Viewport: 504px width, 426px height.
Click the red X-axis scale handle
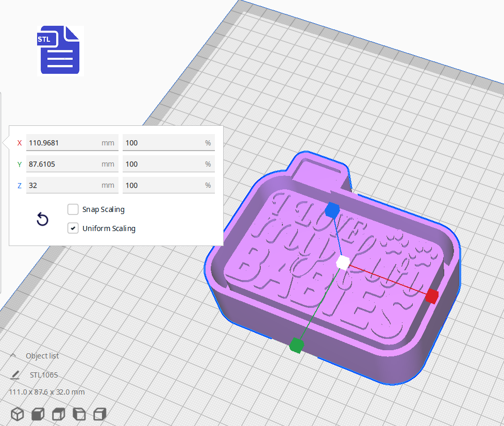(x=432, y=296)
